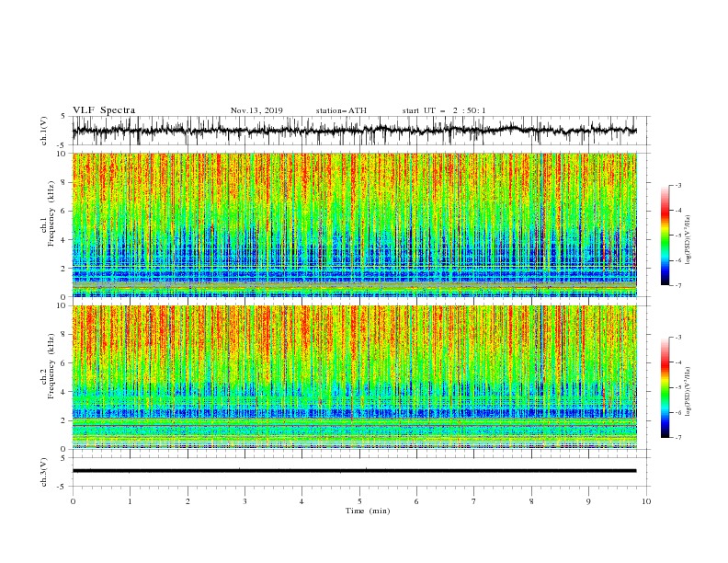The height and width of the screenshot is (563, 728).
Task: Click the "station=ATH" header label
Action: click(x=341, y=110)
